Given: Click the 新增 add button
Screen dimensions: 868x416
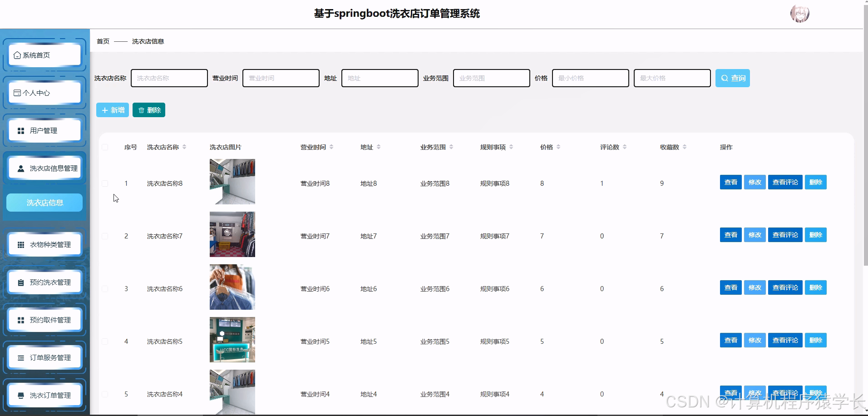Looking at the screenshot, I should pyautogui.click(x=113, y=110).
